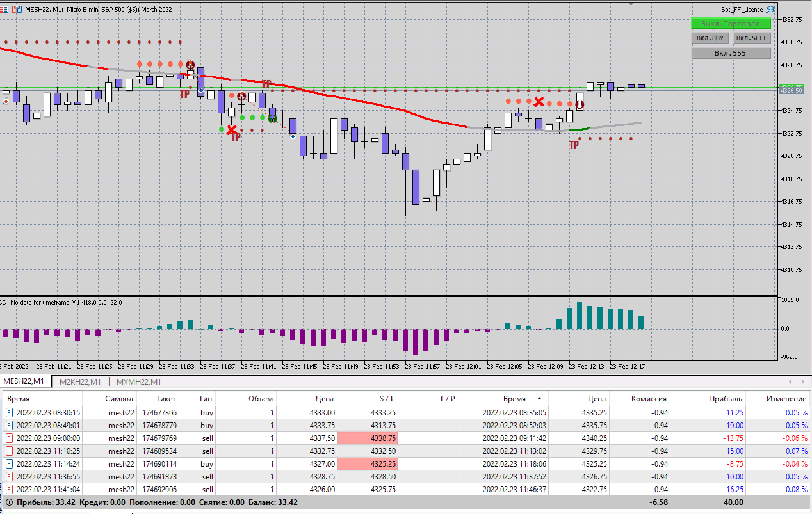Click the deal icon for ticket 174678779

[x=9, y=426]
